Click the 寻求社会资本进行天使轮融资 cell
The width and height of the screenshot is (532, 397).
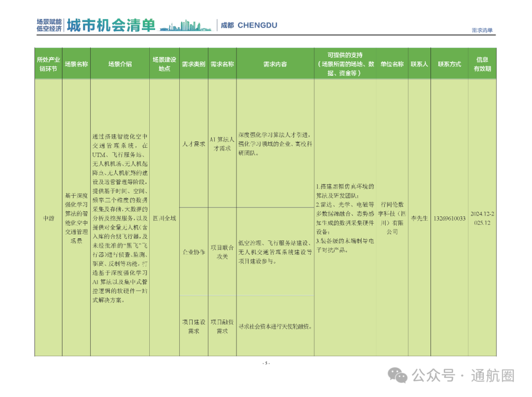(x=275, y=327)
